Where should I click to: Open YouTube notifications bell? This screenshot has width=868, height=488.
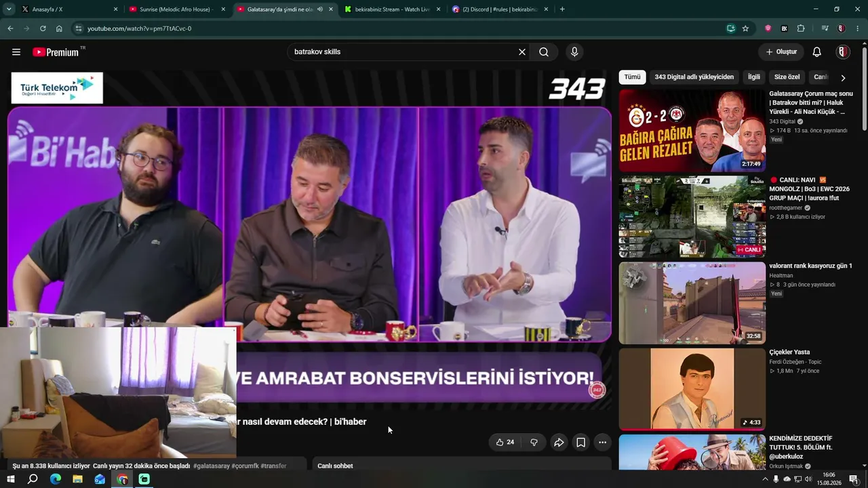point(817,52)
